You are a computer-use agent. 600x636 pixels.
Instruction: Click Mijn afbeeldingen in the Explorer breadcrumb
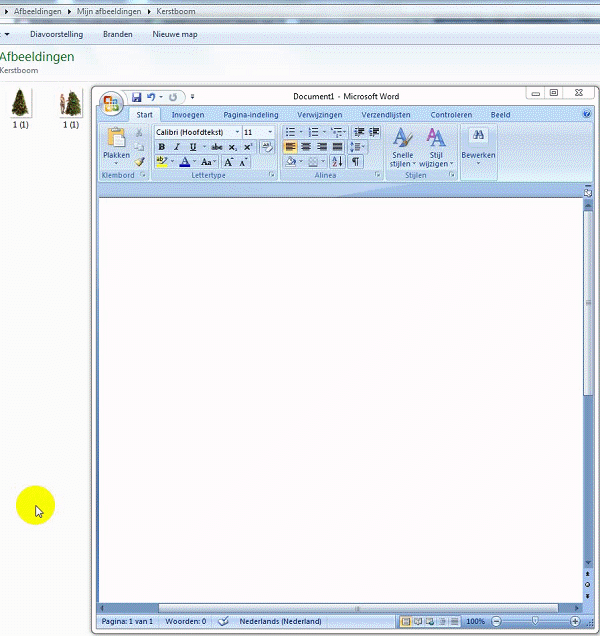click(x=109, y=11)
